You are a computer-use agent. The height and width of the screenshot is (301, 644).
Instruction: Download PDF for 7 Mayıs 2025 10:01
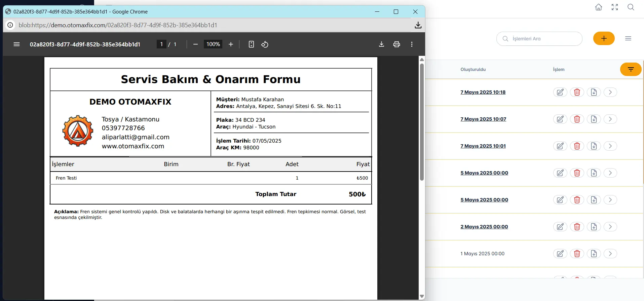(594, 146)
